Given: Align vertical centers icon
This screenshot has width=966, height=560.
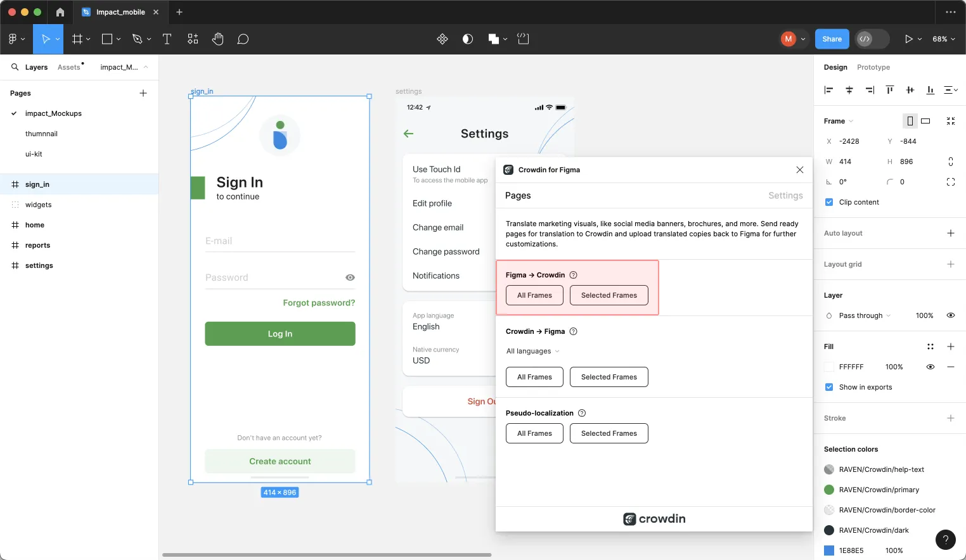Looking at the screenshot, I should pos(910,90).
